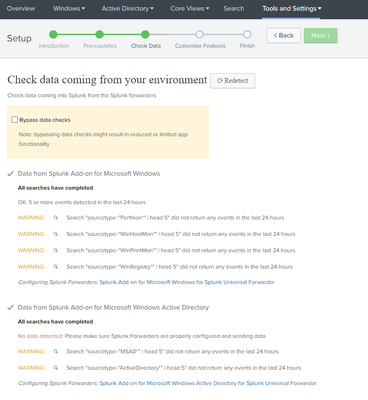Image resolution: width=368 pixels, height=400 pixels.
Task: Click the ActiveDirectory warning search text
Action: coord(184,368)
